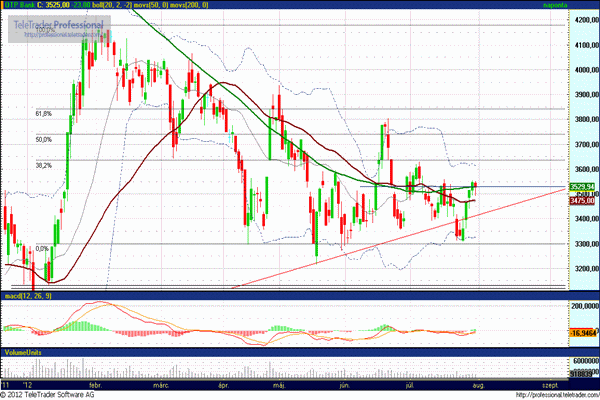600x400 pixels.
Task: Click the green 3529,94 price tag
Action: [582, 187]
